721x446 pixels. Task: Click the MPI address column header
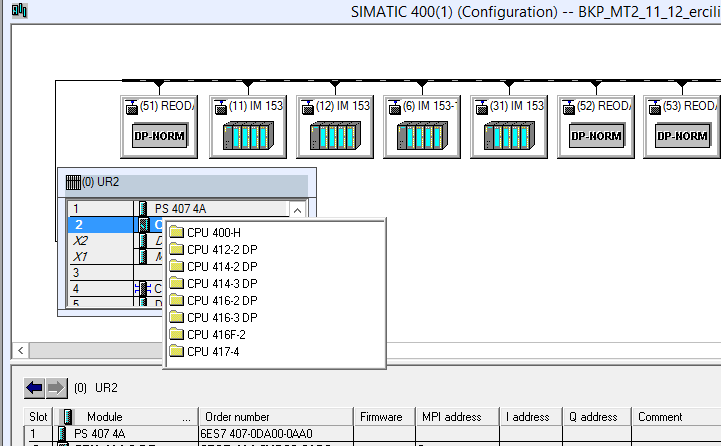tap(457, 417)
